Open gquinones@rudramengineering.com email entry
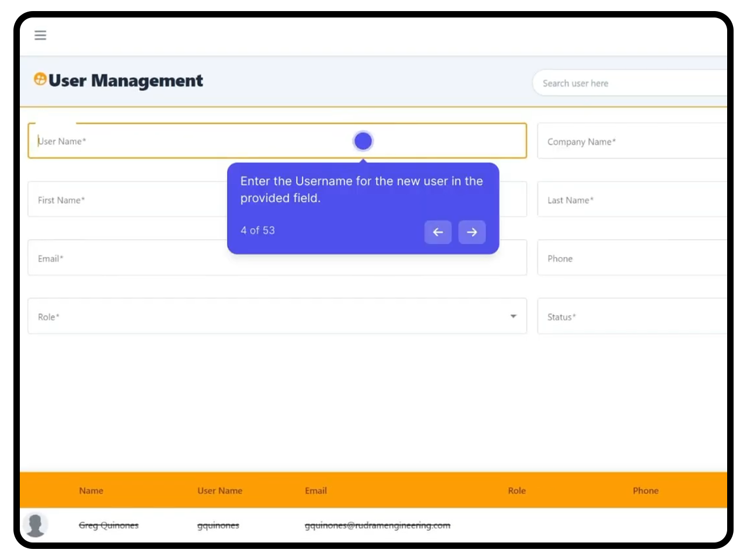747x560 pixels. click(378, 526)
